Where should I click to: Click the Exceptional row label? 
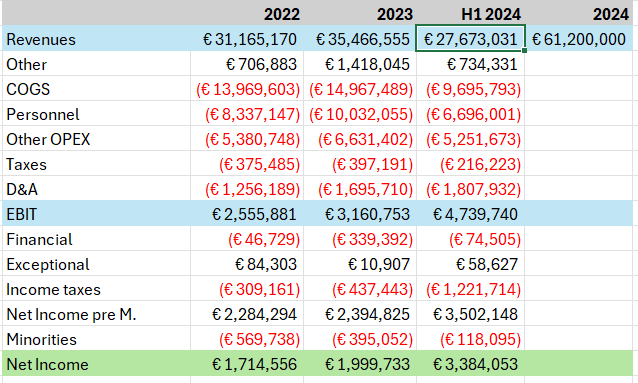48,265
